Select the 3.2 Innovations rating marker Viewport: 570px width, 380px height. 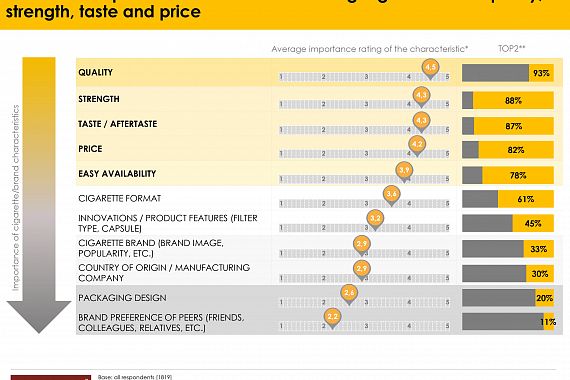point(375,220)
